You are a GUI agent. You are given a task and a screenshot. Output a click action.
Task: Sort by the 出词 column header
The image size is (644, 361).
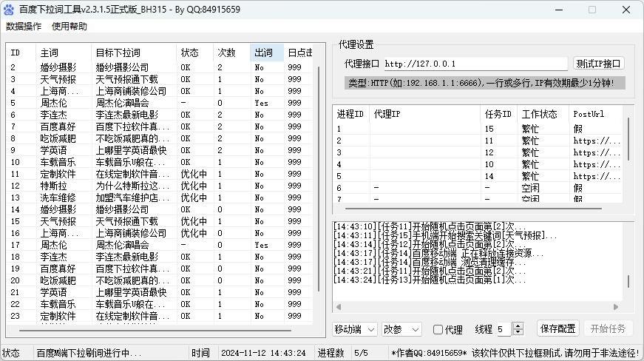click(267, 53)
